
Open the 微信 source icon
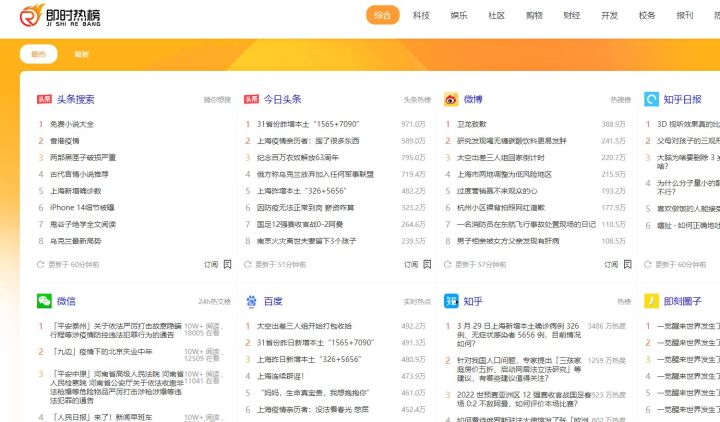tap(44, 301)
